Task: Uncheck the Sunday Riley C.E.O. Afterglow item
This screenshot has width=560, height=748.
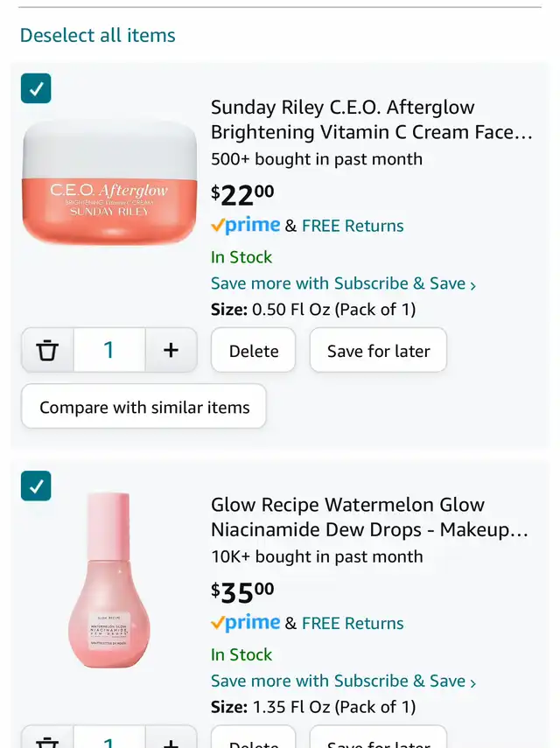Action: [x=36, y=88]
